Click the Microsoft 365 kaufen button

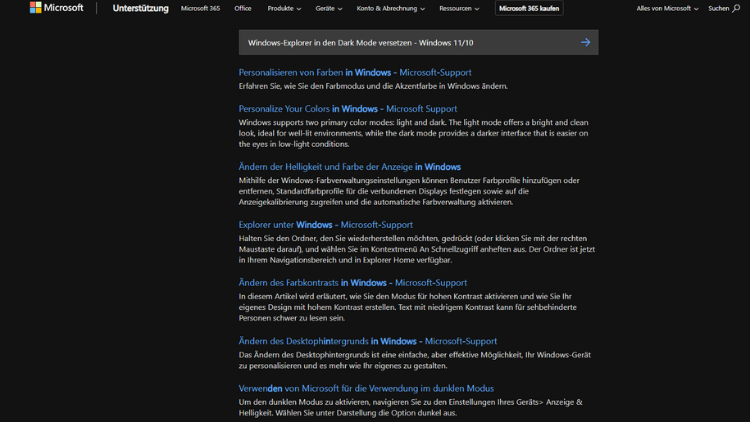click(x=529, y=8)
